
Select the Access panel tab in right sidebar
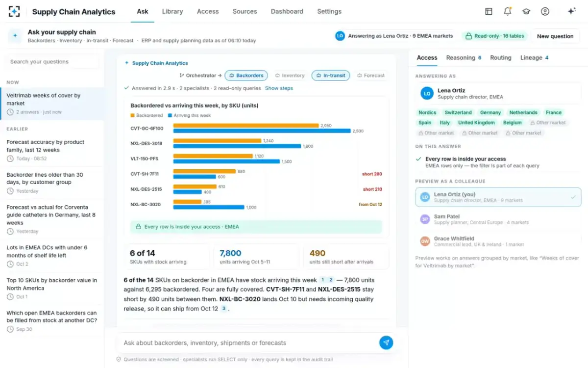[427, 58]
